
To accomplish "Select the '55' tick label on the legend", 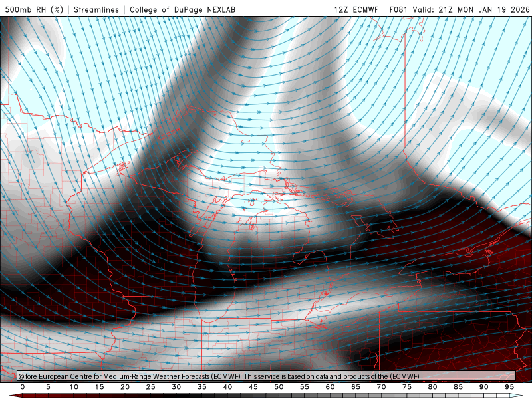I will [305, 387].
